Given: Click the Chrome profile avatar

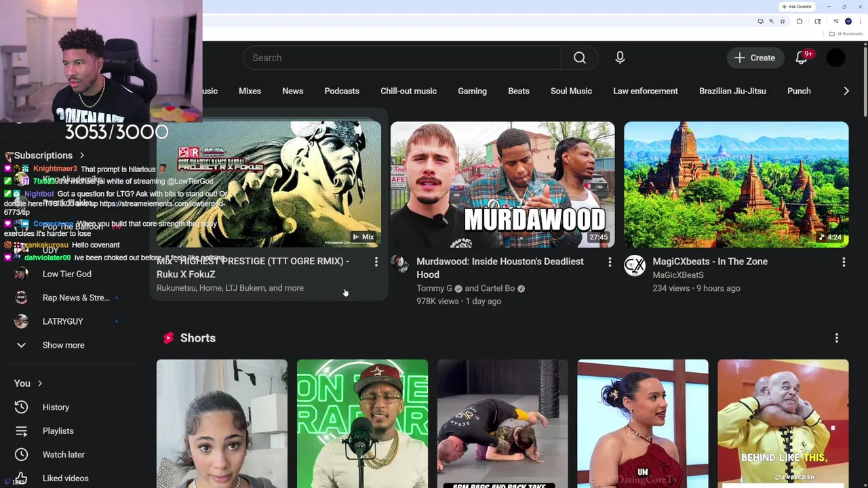Looking at the screenshot, I should (x=848, y=21).
